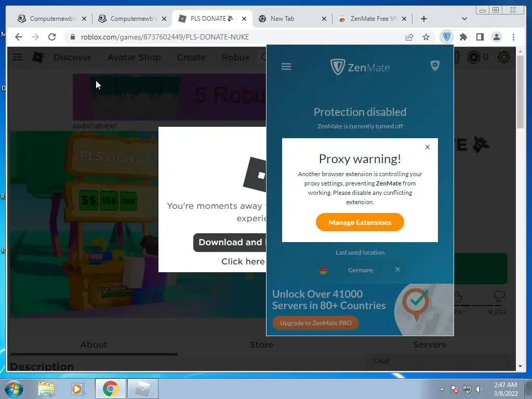Select the Servers tab
Screen dimensions: 532x399
click(x=429, y=345)
